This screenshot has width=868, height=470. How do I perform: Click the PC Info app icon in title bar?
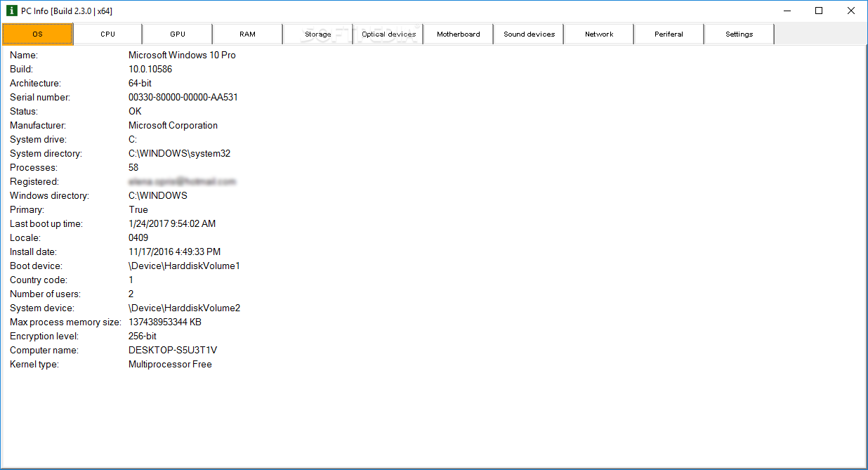click(11, 11)
